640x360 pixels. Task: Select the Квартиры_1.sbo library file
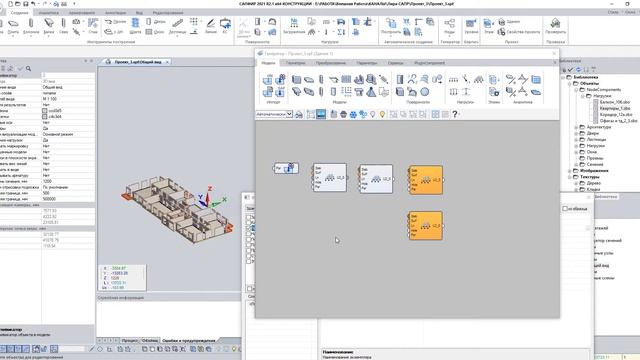tap(615, 108)
